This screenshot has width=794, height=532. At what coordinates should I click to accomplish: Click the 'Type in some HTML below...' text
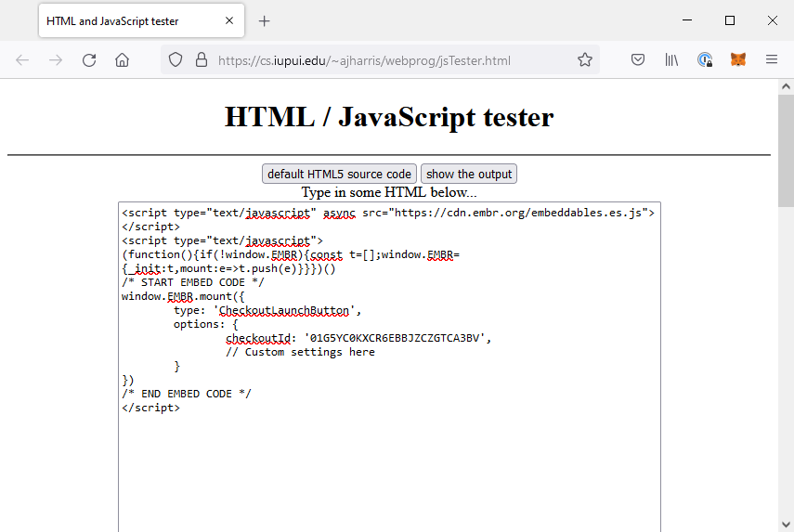tap(389, 192)
